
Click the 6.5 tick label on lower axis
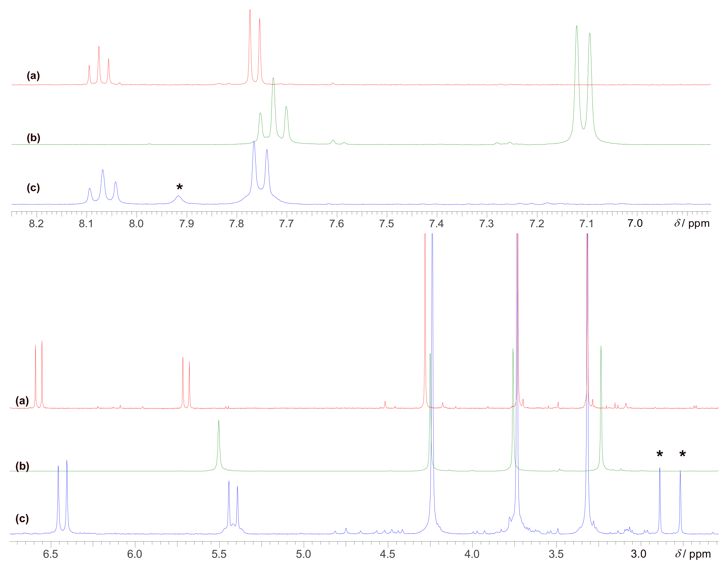(x=51, y=554)
